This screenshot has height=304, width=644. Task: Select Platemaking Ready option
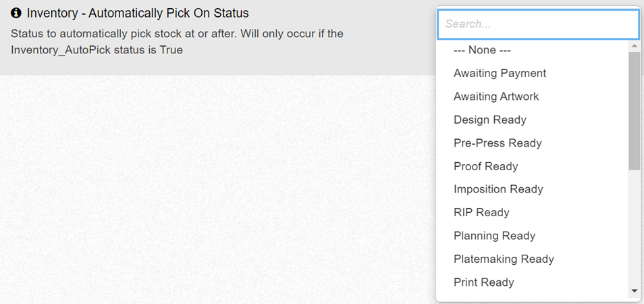[504, 259]
